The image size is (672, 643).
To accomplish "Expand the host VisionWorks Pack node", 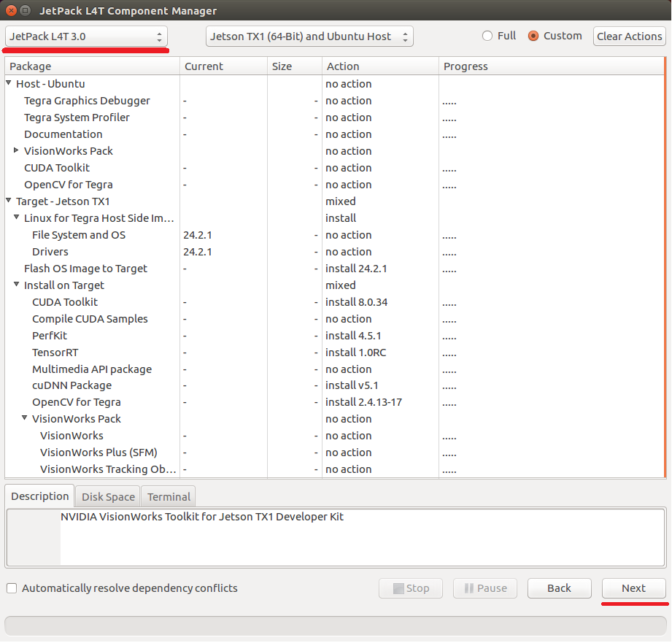I will pyautogui.click(x=17, y=151).
